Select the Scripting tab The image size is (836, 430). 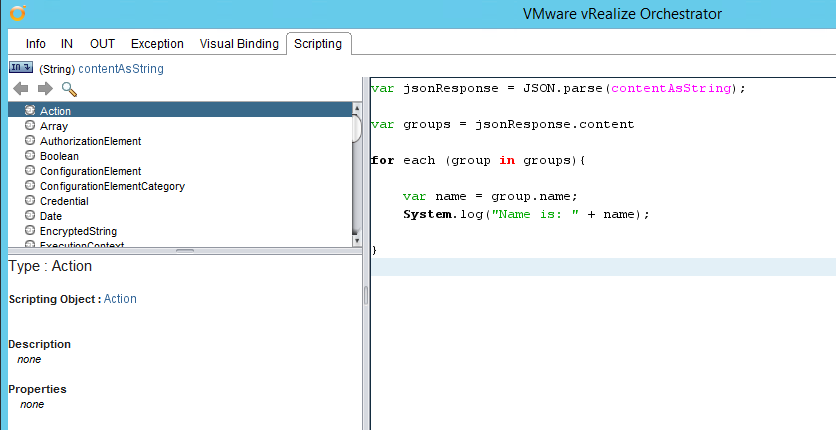(x=318, y=44)
